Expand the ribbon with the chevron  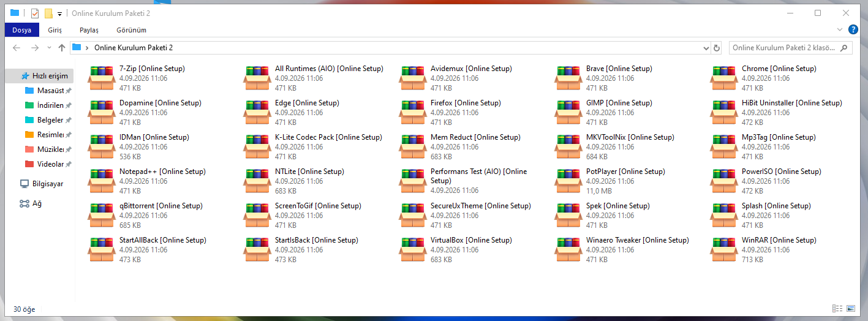(x=840, y=29)
